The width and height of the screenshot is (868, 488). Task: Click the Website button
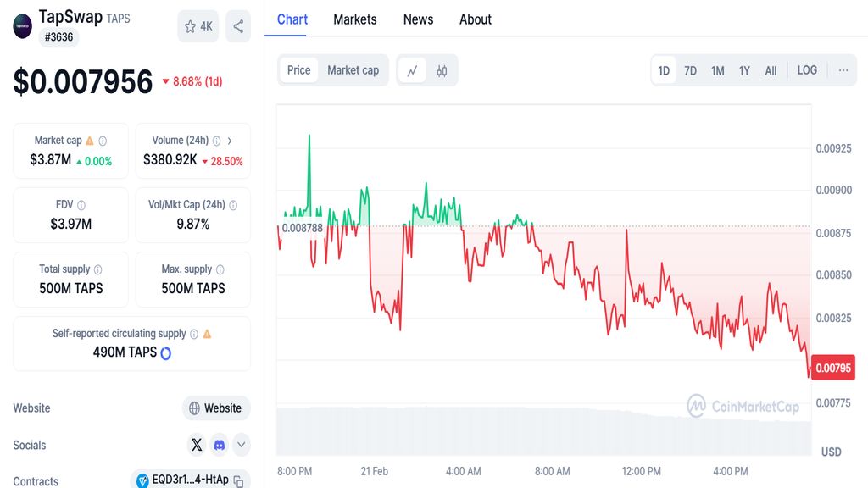click(216, 408)
